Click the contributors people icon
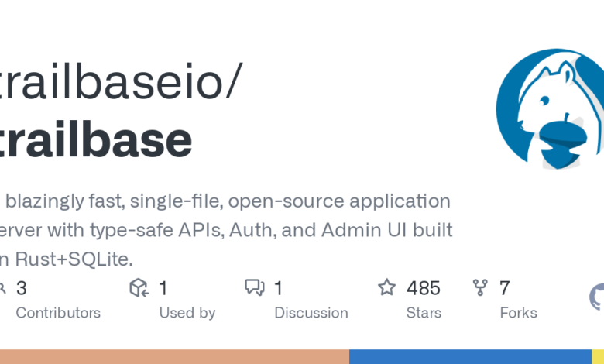 [3, 288]
